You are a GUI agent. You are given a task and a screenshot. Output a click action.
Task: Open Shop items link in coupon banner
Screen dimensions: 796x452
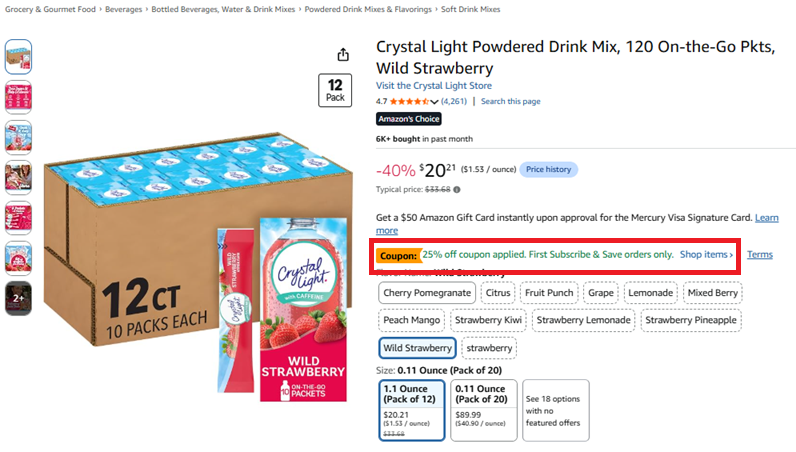(706, 254)
